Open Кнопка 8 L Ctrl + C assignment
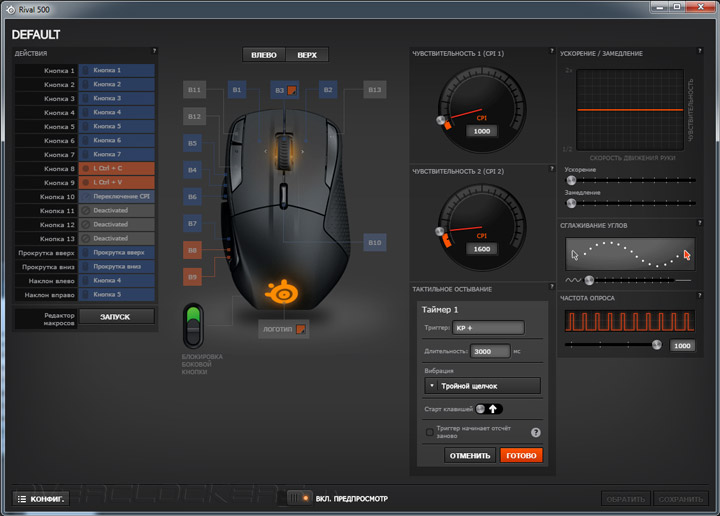Screen dimensions: 720x516 click(116, 168)
